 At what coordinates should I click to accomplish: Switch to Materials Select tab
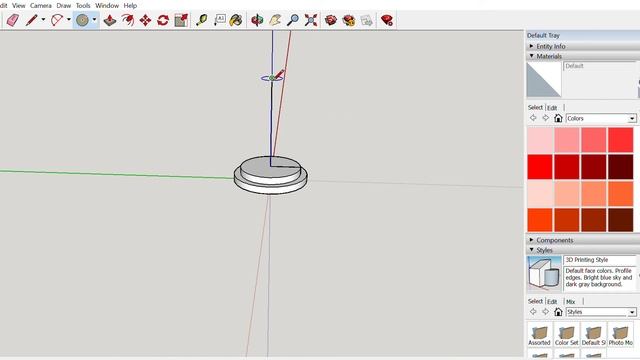(535, 107)
